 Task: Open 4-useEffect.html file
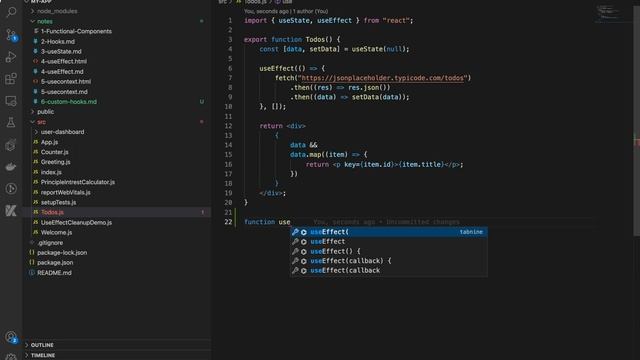tap(64, 61)
